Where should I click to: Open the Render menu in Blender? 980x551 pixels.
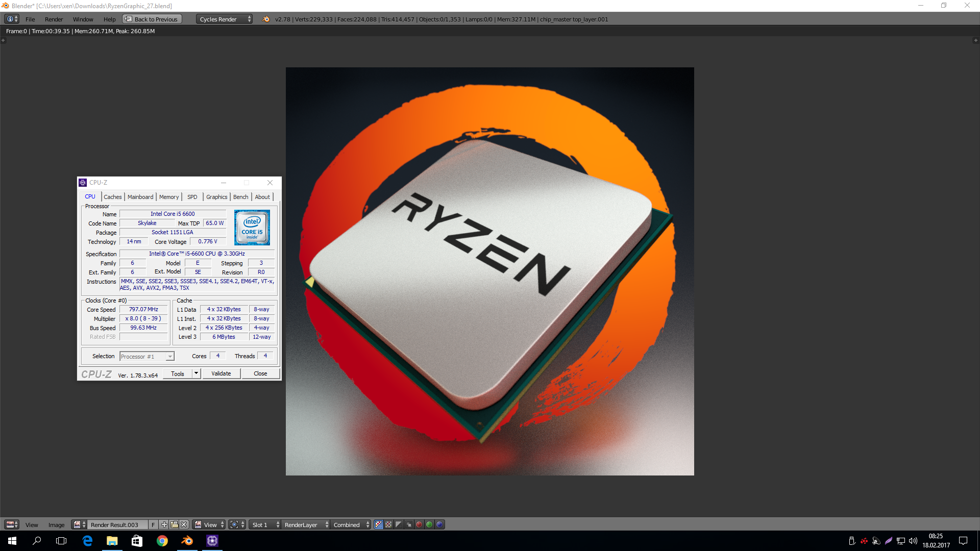tap(54, 19)
